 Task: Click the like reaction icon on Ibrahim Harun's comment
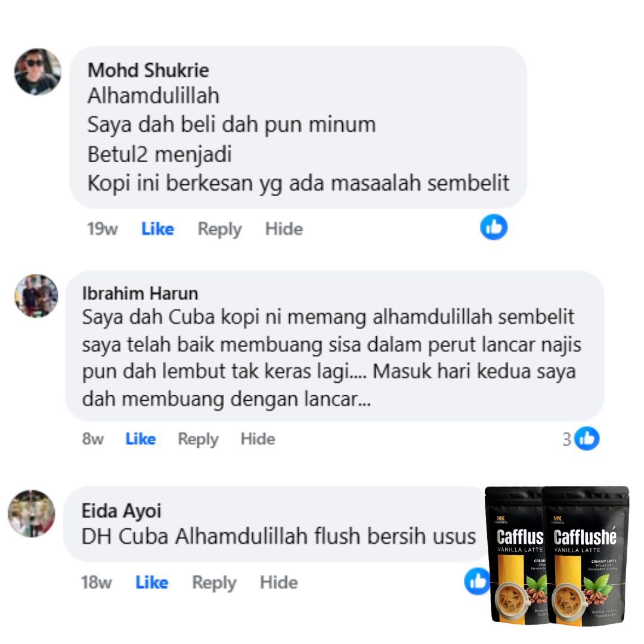pyautogui.click(x=587, y=438)
